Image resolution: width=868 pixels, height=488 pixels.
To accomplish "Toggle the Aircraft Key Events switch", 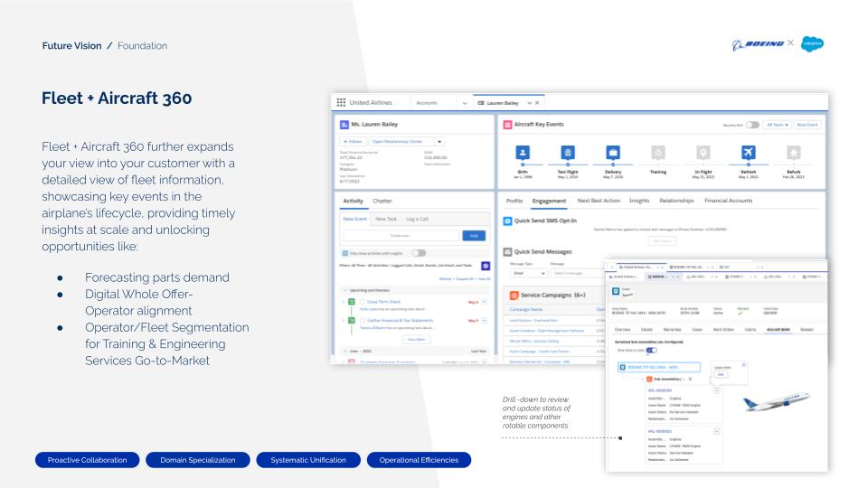I will click(x=751, y=125).
